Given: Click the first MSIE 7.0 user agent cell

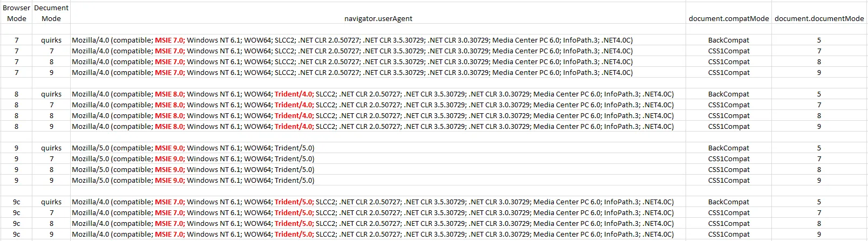Looking at the screenshot, I should pos(378,40).
